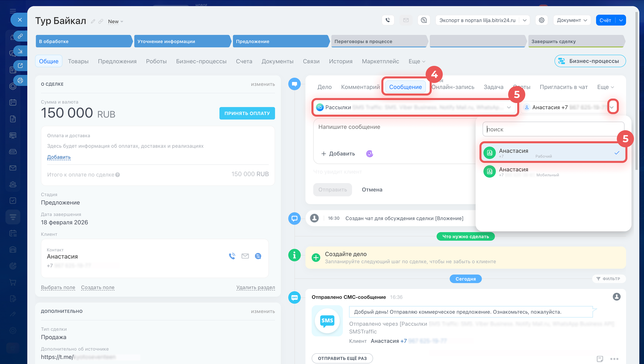This screenshot has height=364, width=644.
Task: Click the copy link icon on left panel
Action: 20,36
